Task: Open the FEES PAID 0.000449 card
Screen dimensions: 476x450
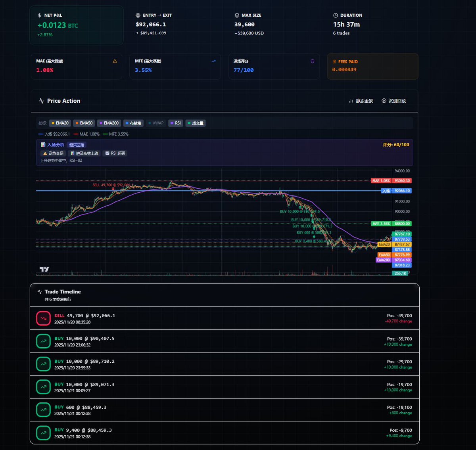Action: point(372,66)
